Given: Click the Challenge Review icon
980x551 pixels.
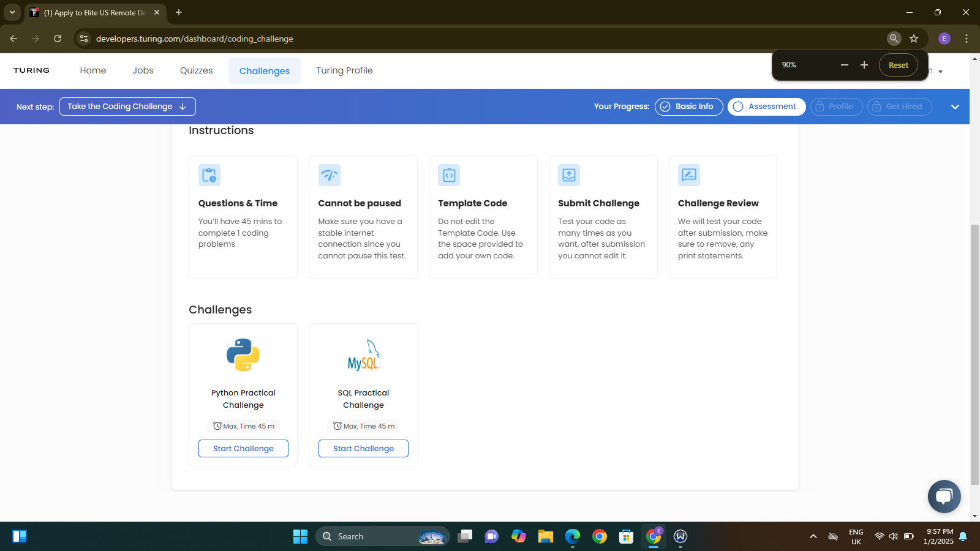Looking at the screenshot, I should tap(689, 175).
